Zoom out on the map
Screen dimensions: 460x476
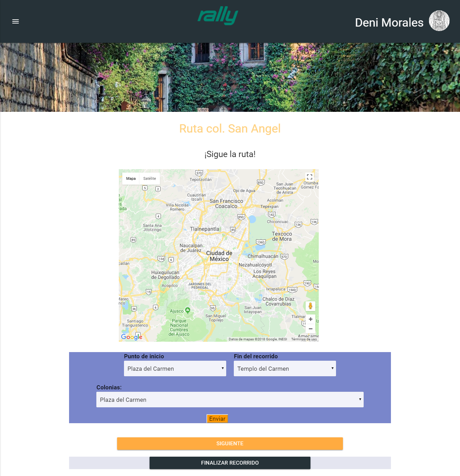coord(310,329)
